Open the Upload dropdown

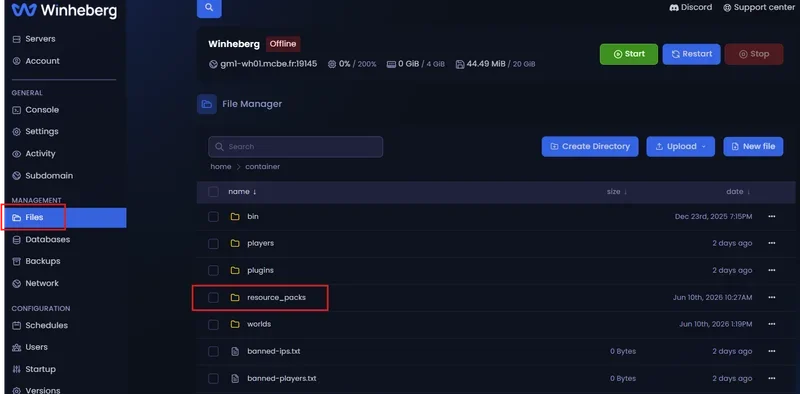681,146
